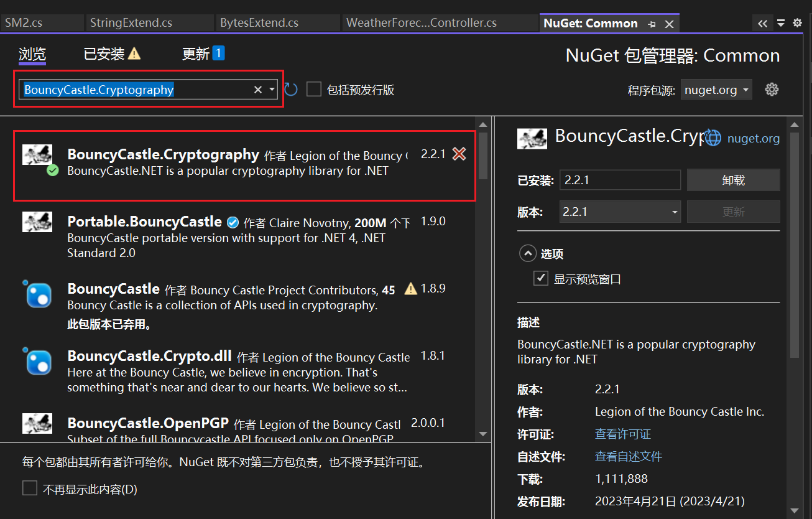Open the BytesExtend.cs tab
812x519 pixels.
278,23
